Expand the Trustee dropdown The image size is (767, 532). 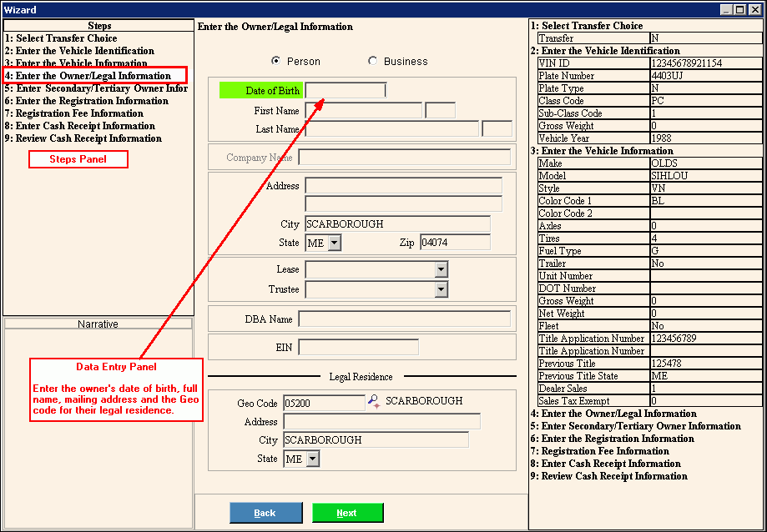coord(442,289)
